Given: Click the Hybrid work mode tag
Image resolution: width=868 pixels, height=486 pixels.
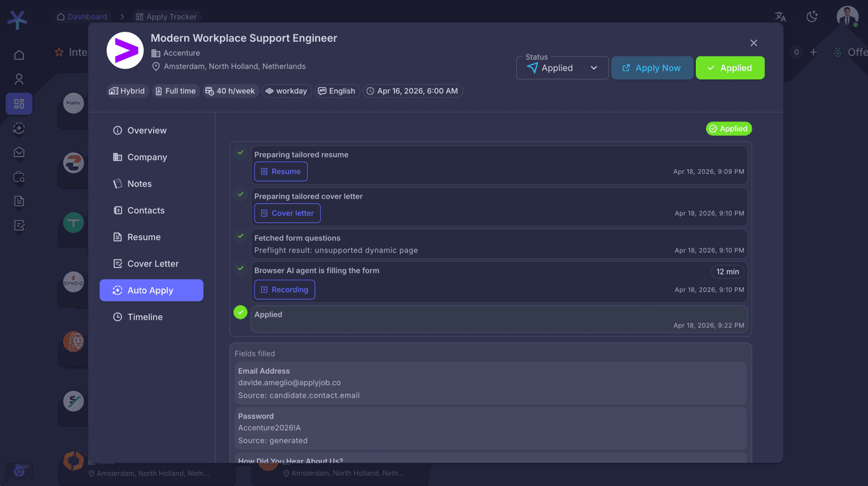Looking at the screenshot, I should click(x=127, y=91).
